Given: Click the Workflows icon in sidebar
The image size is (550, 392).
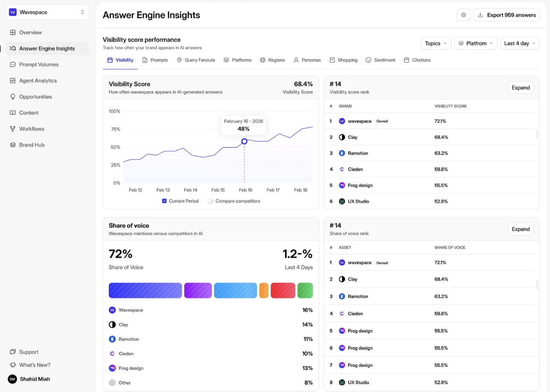Looking at the screenshot, I should coord(13,129).
